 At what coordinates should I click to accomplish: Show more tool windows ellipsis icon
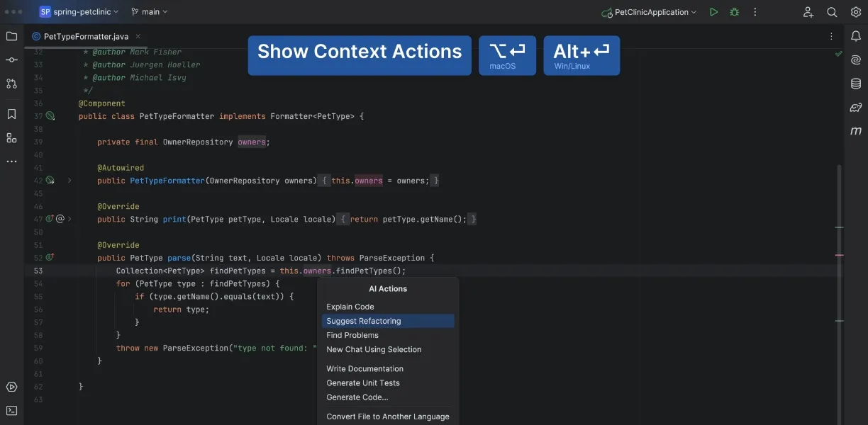[x=11, y=161]
